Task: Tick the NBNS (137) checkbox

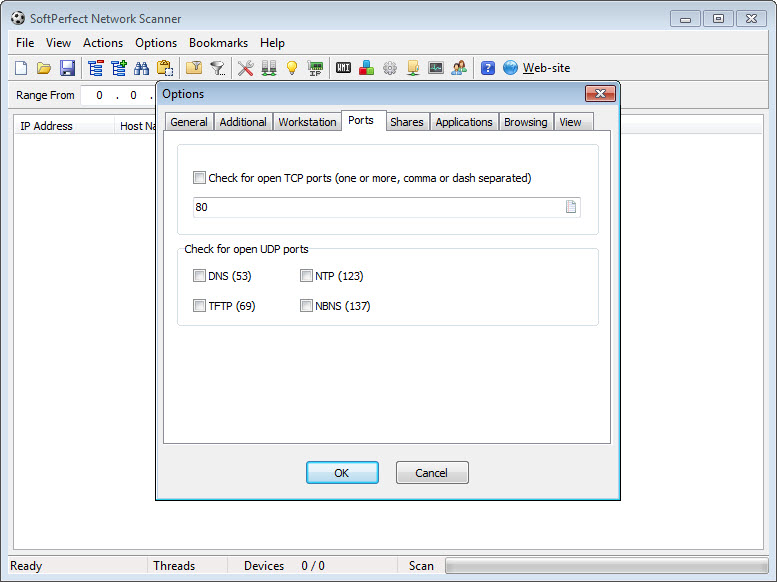Action: pos(306,305)
